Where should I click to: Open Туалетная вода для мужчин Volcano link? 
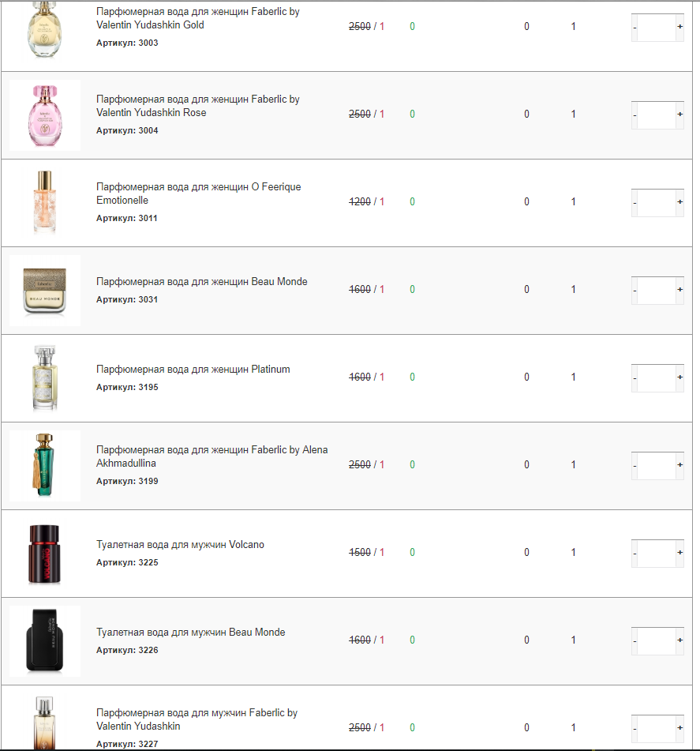[180, 545]
